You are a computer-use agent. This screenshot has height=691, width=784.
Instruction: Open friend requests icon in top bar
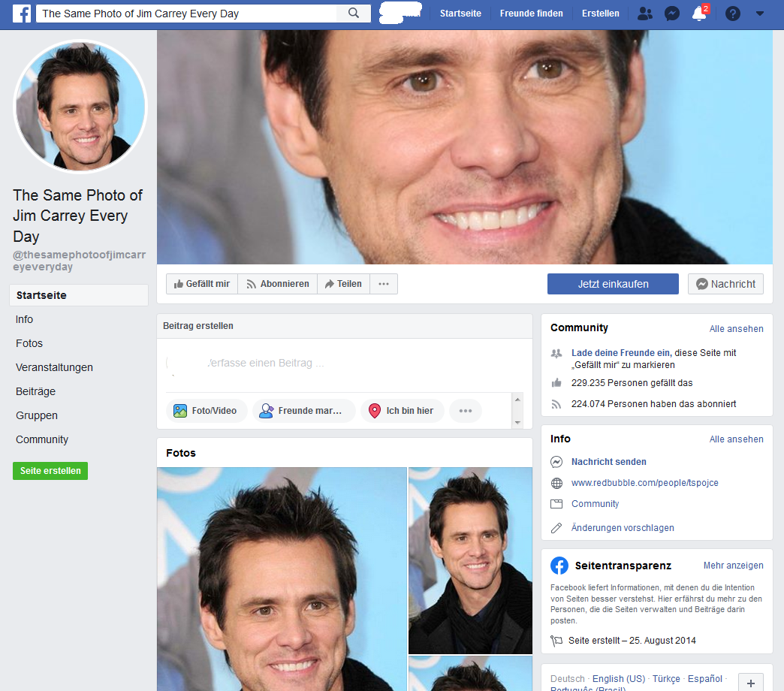point(645,14)
